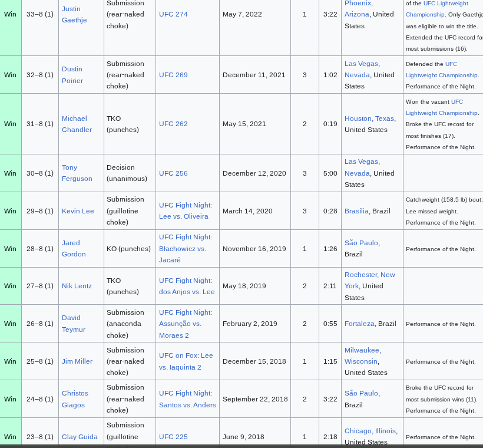Click the record cell 24–8 (1)

click(39, 399)
